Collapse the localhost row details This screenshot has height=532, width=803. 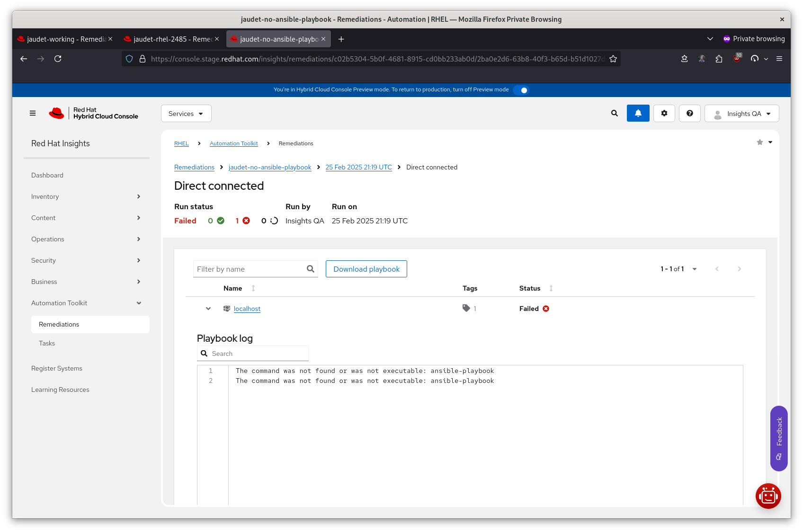point(208,309)
